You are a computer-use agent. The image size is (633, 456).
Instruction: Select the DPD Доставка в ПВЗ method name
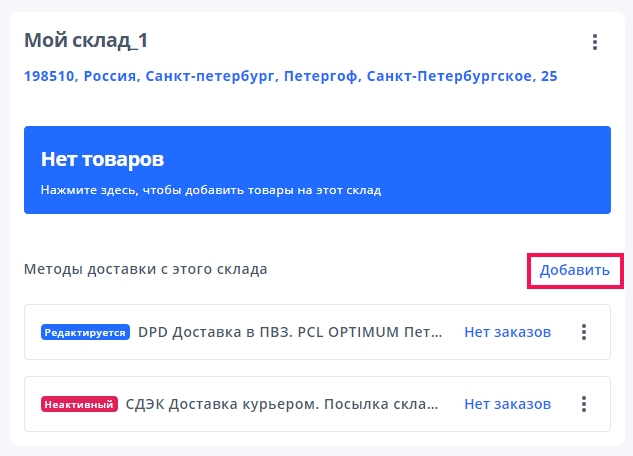(290, 332)
